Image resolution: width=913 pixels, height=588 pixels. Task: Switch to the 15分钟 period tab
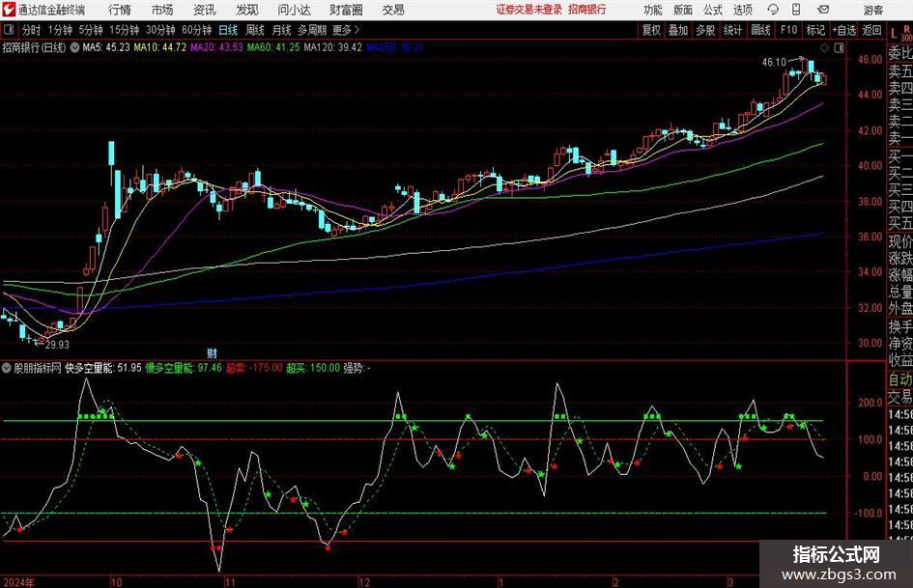pos(124,30)
